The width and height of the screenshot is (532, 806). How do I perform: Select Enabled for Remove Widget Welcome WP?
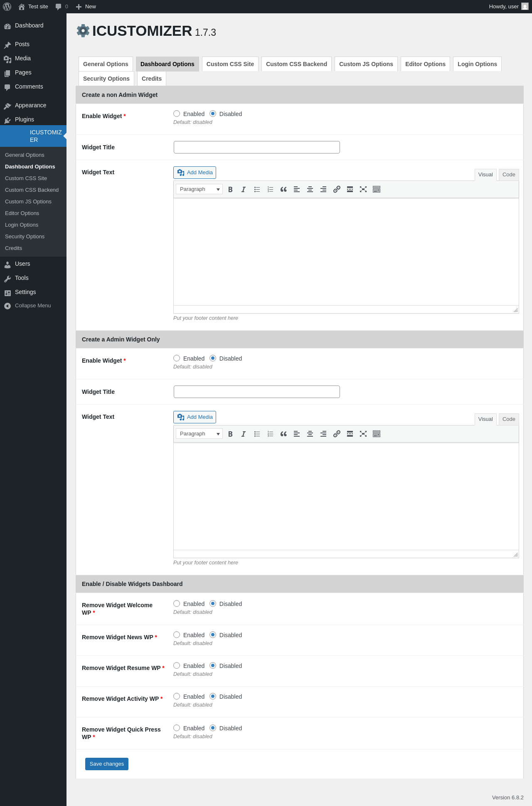tap(177, 603)
